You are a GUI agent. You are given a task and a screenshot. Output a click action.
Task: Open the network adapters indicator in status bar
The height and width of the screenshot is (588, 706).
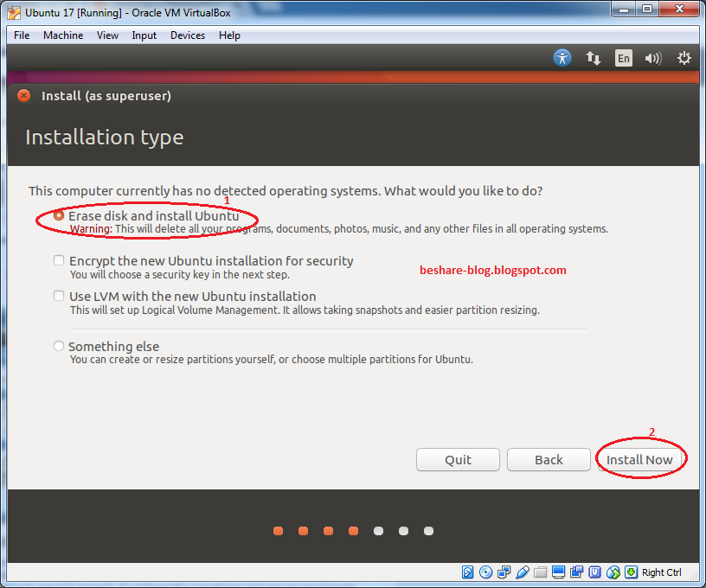tap(504, 572)
